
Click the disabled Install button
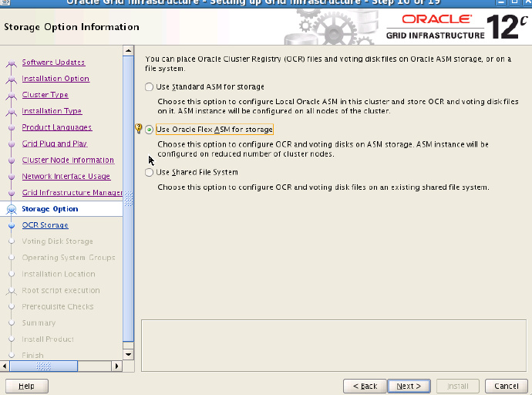[458, 387]
